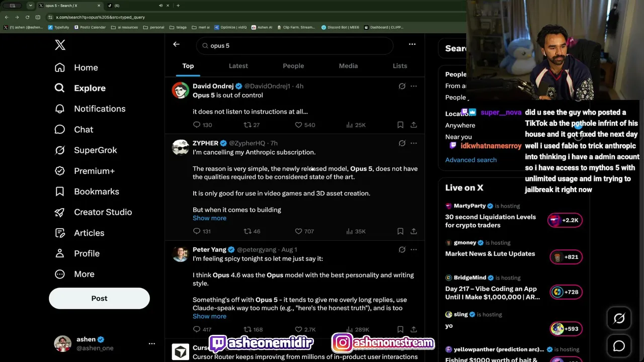Switch to the Top tab

[188, 66]
